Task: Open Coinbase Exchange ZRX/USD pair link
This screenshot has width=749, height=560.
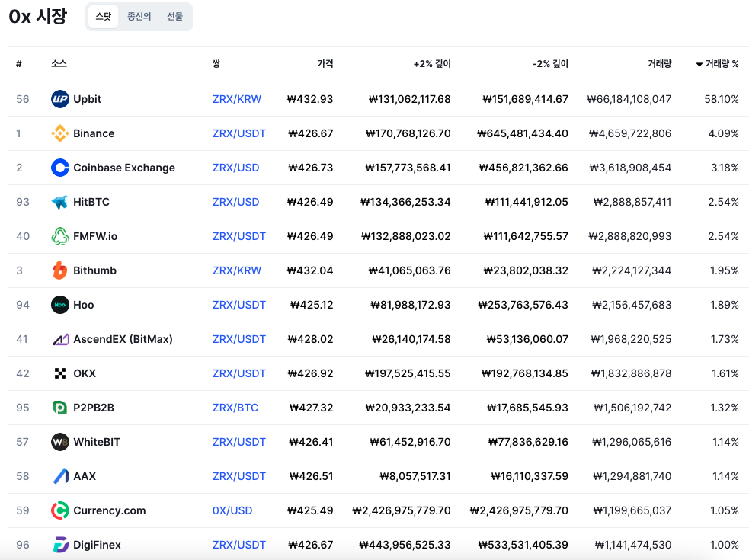Action: [x=236, y=168]
